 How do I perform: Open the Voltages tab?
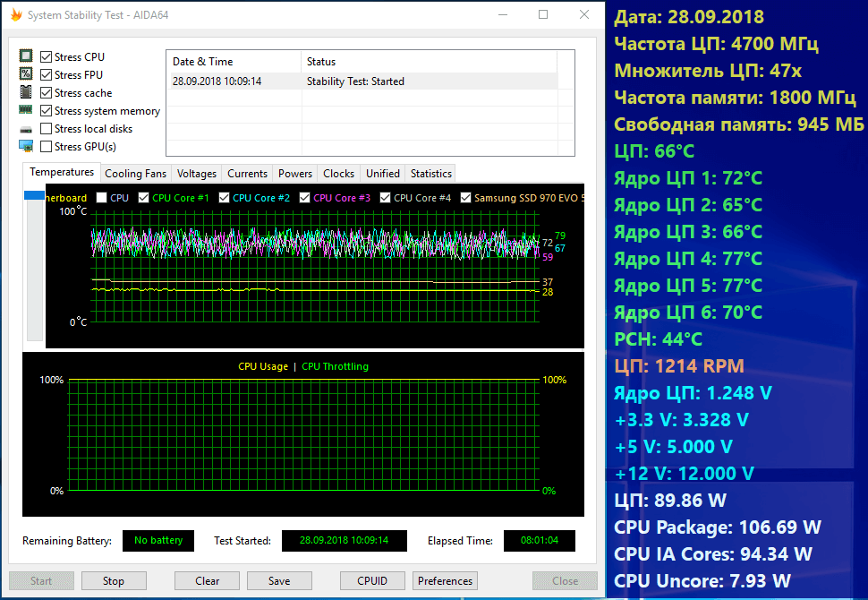pos(197,174)
